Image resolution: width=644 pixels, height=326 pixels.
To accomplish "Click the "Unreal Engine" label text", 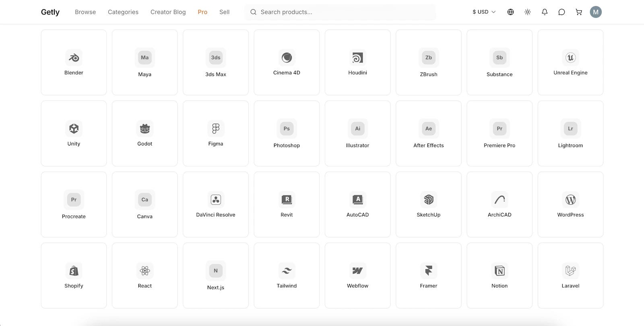I will coord(570,73).
